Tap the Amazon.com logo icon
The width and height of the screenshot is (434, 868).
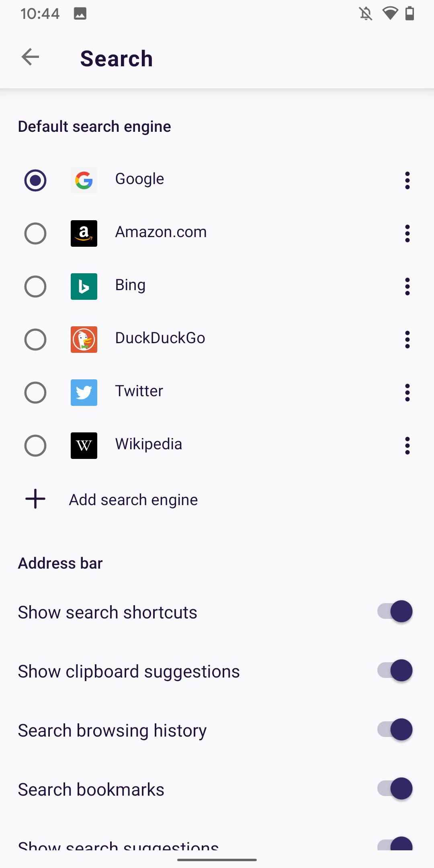click(x=84, y=233)
